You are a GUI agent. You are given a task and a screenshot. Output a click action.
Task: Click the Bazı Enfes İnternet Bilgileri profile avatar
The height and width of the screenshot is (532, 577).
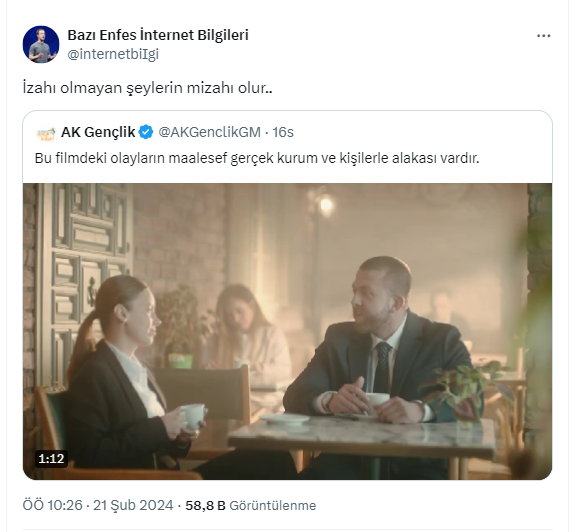point(41,44)
